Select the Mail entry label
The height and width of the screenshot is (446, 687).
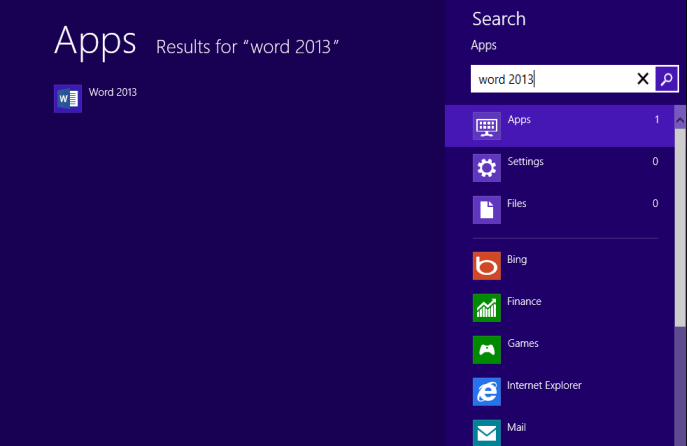(516, 427)
